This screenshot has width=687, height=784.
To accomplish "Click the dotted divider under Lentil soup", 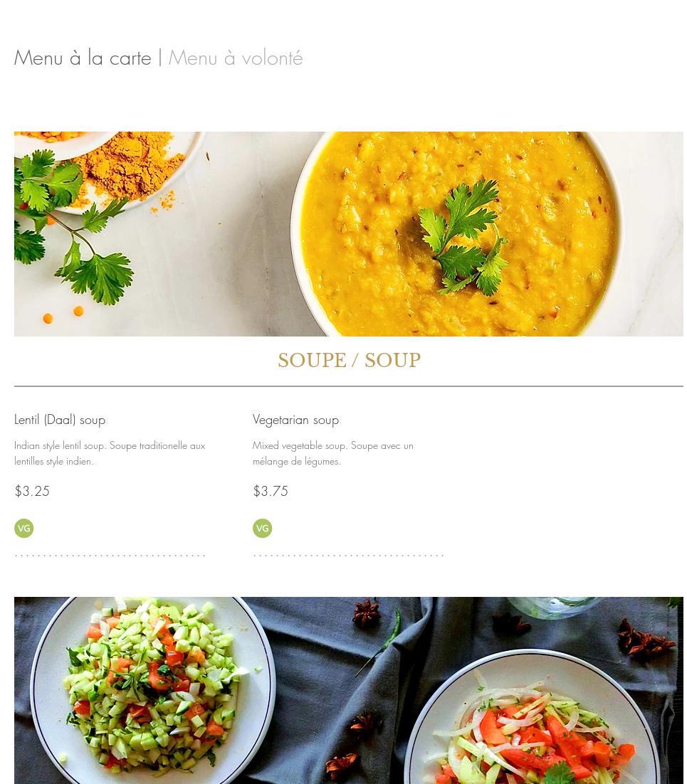I will tap(110, 556).
